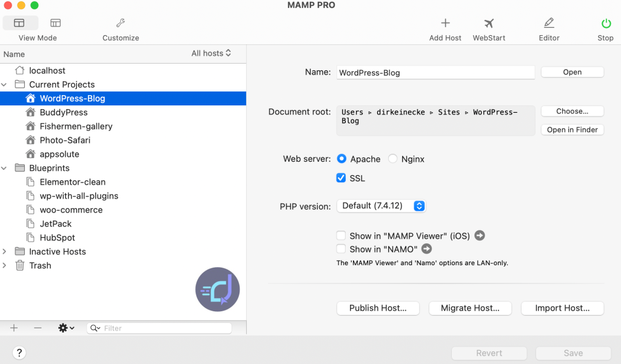This screenshot has width=621, height=364.
Task: Open the PHP version dropdown
Action: click(381, 206)
